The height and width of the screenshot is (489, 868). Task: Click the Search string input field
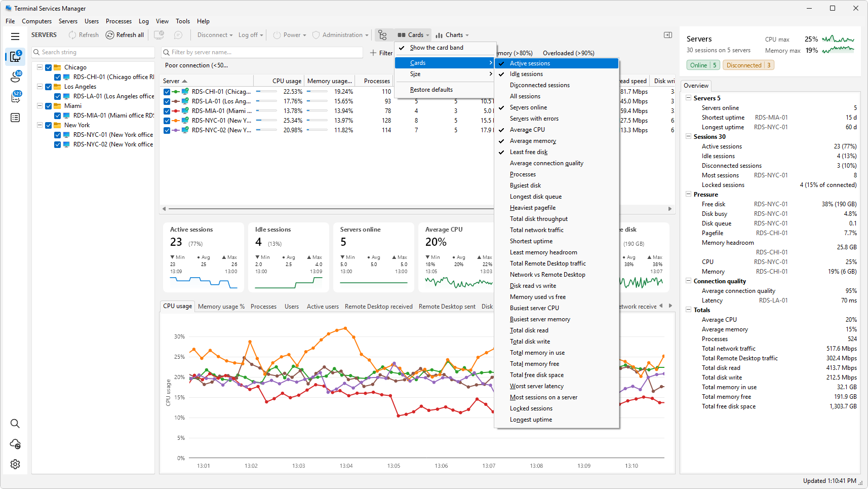[x=93, y=52]
